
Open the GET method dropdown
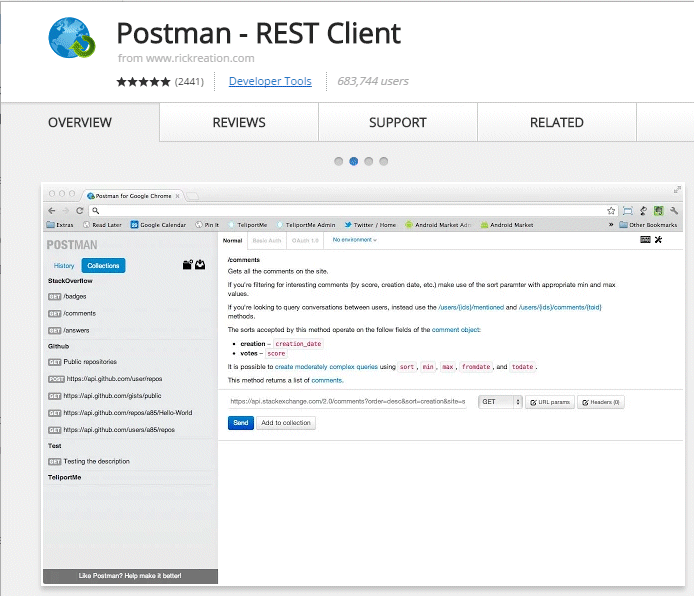500,402
